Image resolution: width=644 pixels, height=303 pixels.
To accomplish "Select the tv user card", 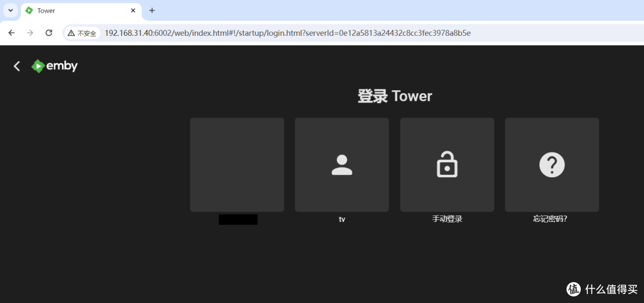I will (342, 165).
